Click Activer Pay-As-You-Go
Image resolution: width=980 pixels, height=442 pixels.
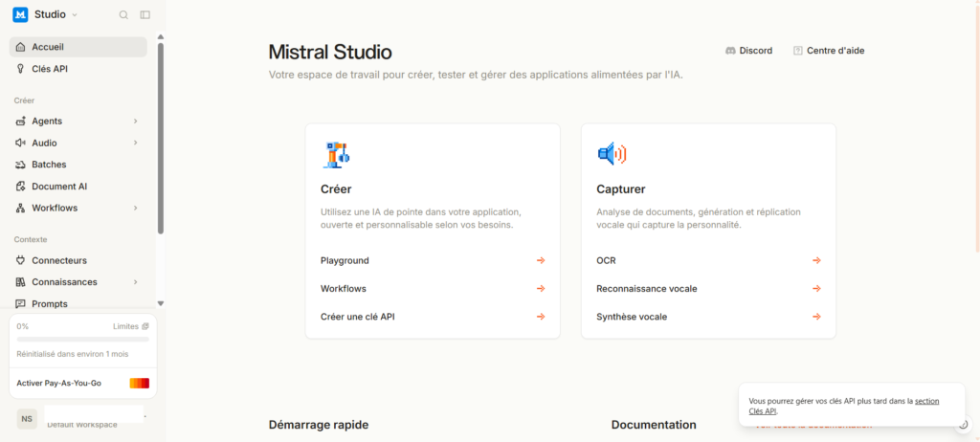[58, 384]
